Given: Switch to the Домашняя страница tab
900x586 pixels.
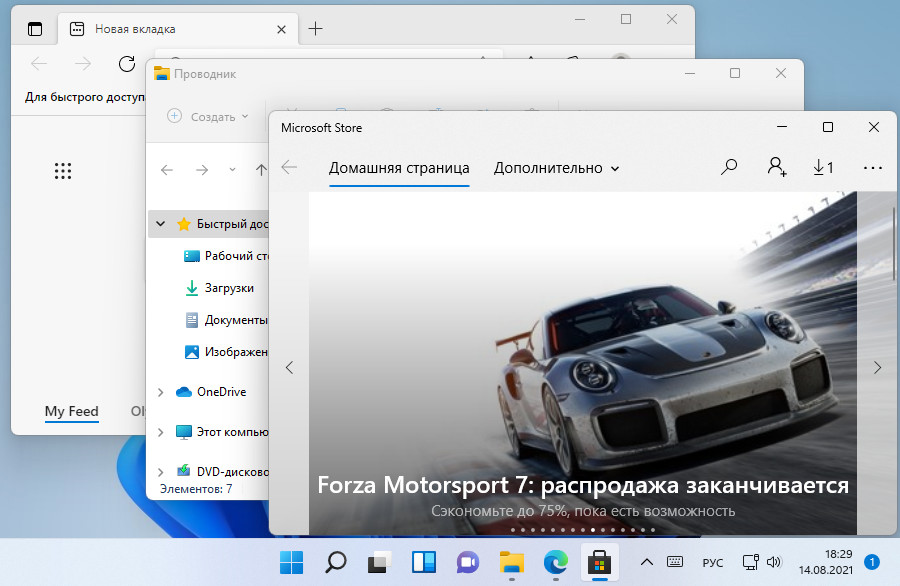Looking at the screenshot, I should point(399,168).
